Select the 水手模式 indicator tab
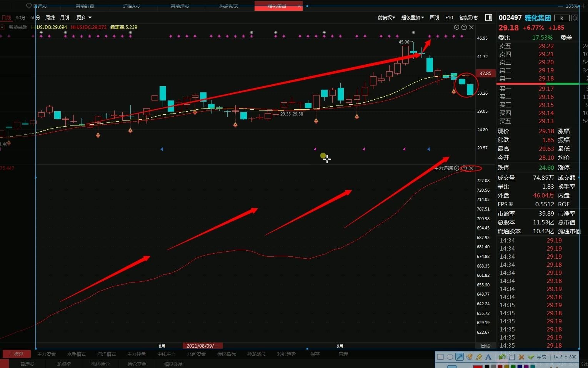Viewport: 588px width, 368px height. (77, 354)
